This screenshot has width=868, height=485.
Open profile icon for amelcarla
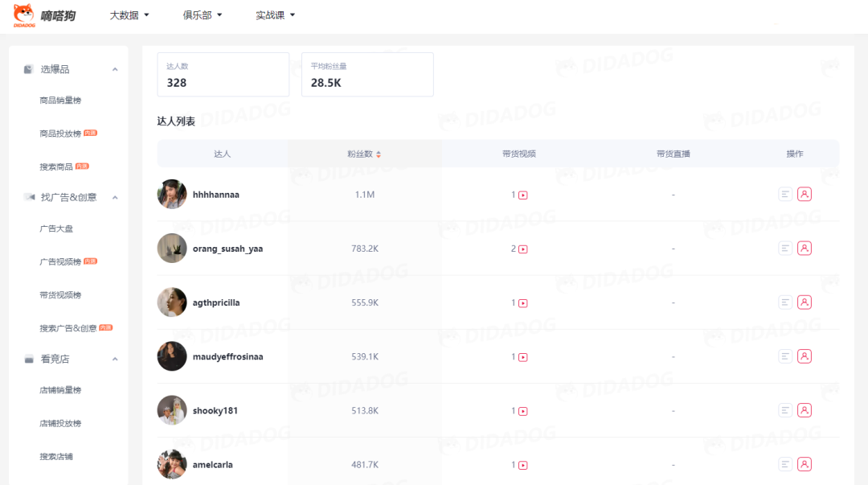click(x=805, y=465)
